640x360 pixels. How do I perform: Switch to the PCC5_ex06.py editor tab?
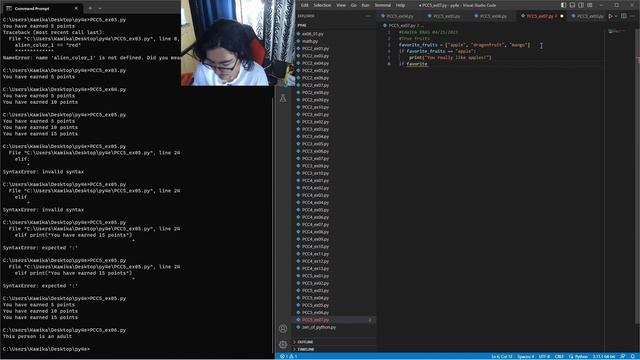pos(493,16)
